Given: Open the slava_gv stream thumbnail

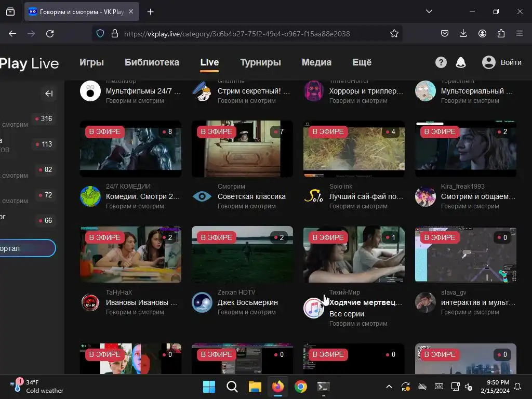Looking at the screenshot, I should tap(465, 255).
